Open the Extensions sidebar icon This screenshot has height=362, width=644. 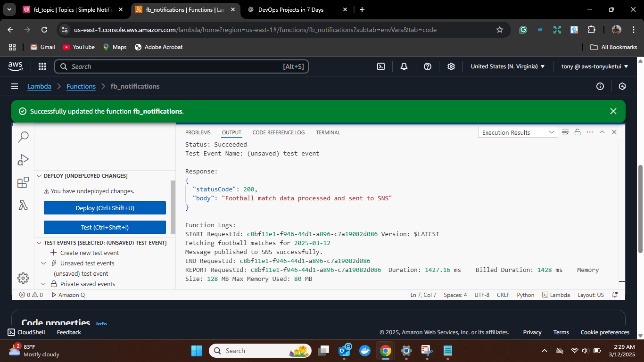[23, 182]
